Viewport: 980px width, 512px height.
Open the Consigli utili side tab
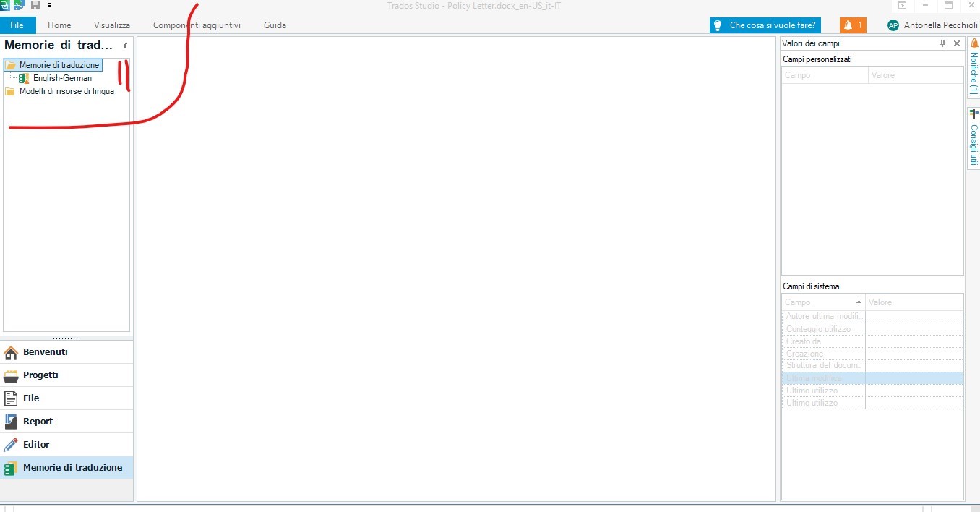[973, 138]
